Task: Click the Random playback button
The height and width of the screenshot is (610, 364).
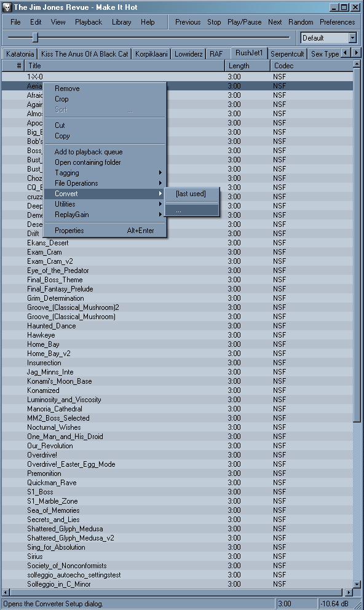Action: coord(301,22)
